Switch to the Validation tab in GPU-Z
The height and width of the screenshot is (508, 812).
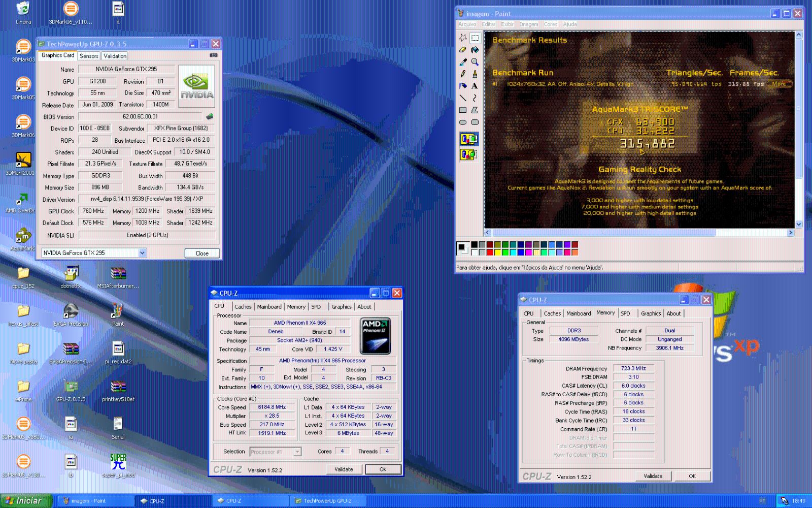coord(115,56)
